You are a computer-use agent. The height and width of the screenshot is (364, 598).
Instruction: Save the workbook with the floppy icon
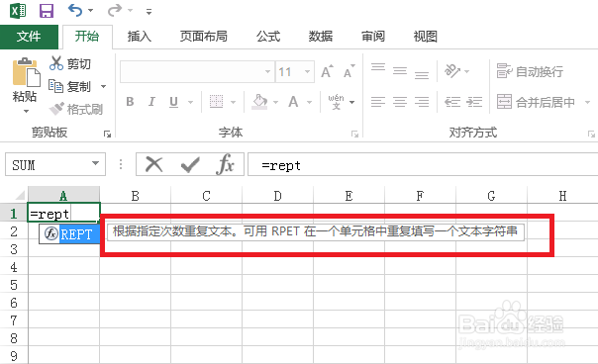[47, 10]
